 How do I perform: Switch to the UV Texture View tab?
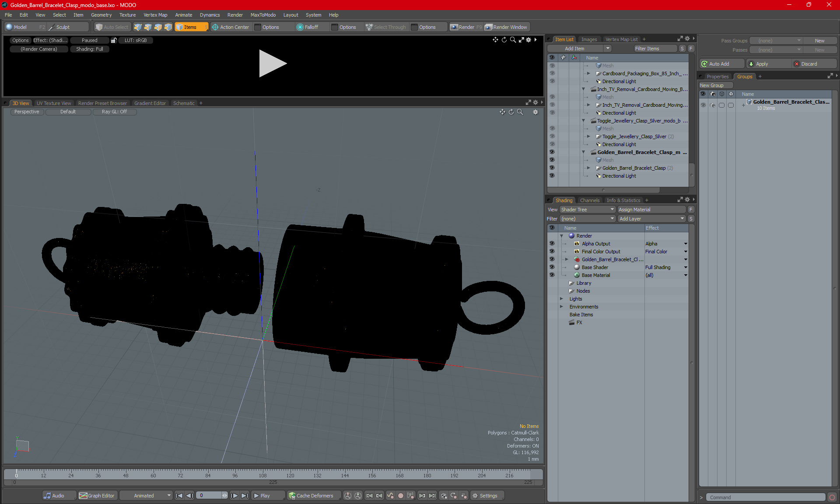pos(54,103)
